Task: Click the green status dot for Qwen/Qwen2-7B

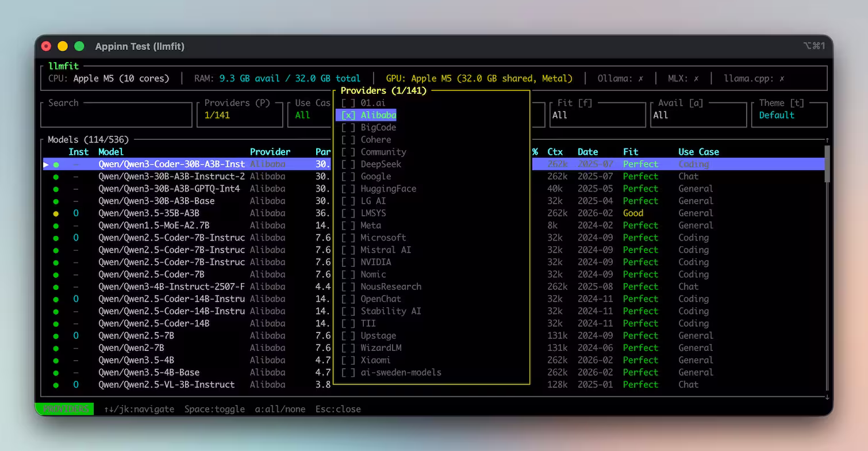Action: click(x=56, y=348)
